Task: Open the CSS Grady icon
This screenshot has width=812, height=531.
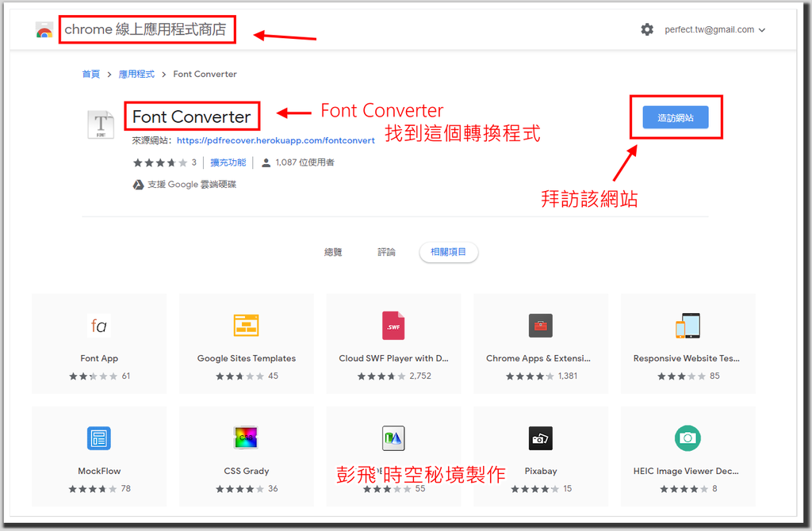Action: (x=246, y=438)
